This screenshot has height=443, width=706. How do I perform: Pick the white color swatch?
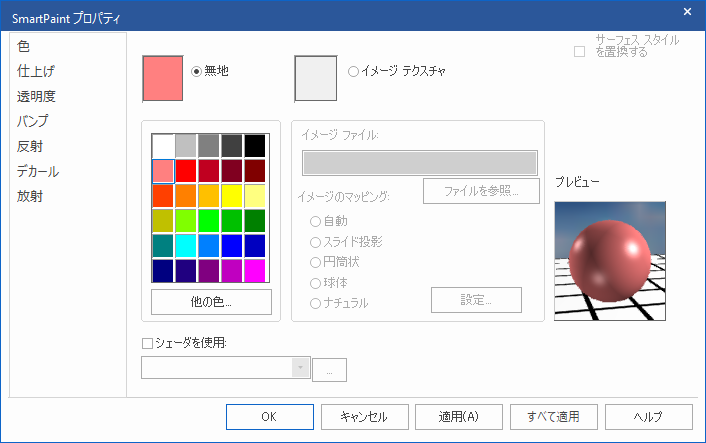pos(163,146)
